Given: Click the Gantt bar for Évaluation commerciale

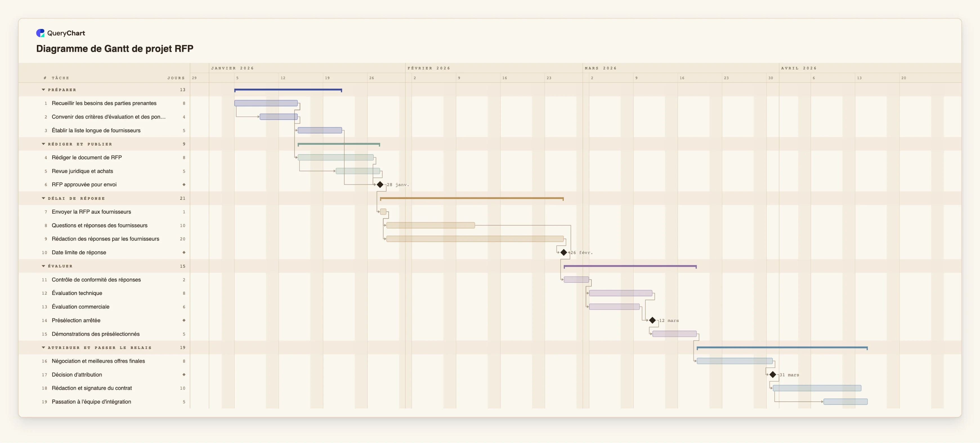Looking at the screenshot, I should (x=614, y=307).
